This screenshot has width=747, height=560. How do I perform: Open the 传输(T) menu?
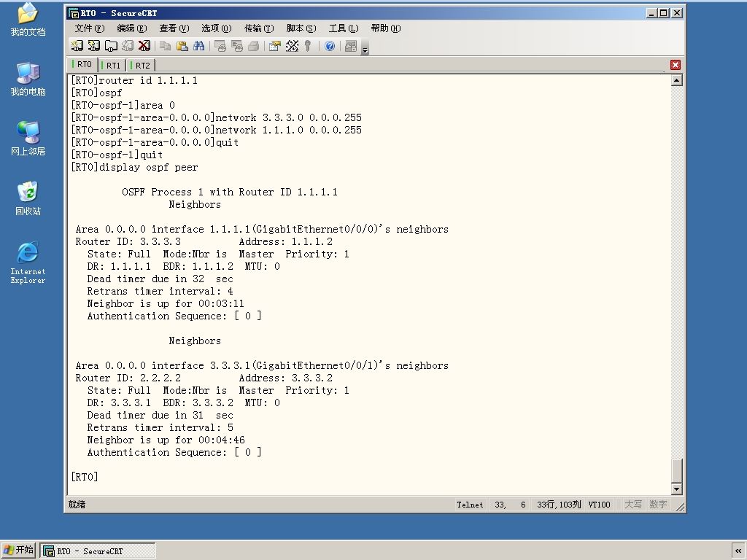(259, 28)
